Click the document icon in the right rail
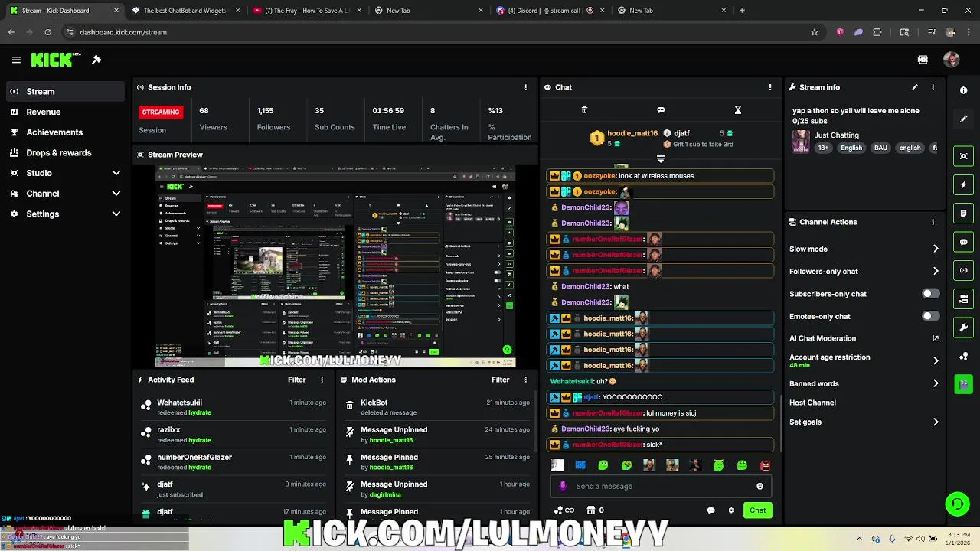 [963, 214]
